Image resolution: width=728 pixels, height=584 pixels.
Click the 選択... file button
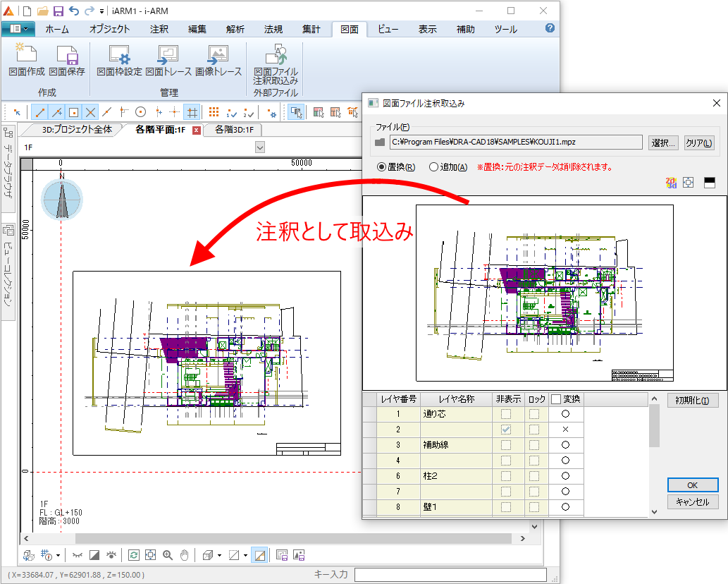pyautogui.click(x=663, y=142)
